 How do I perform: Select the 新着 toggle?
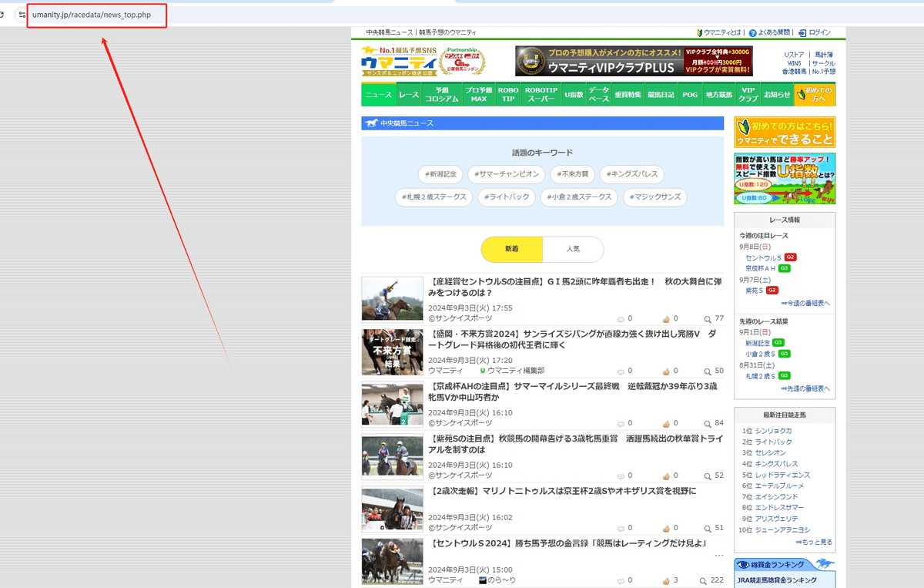(x=512, y=249)
